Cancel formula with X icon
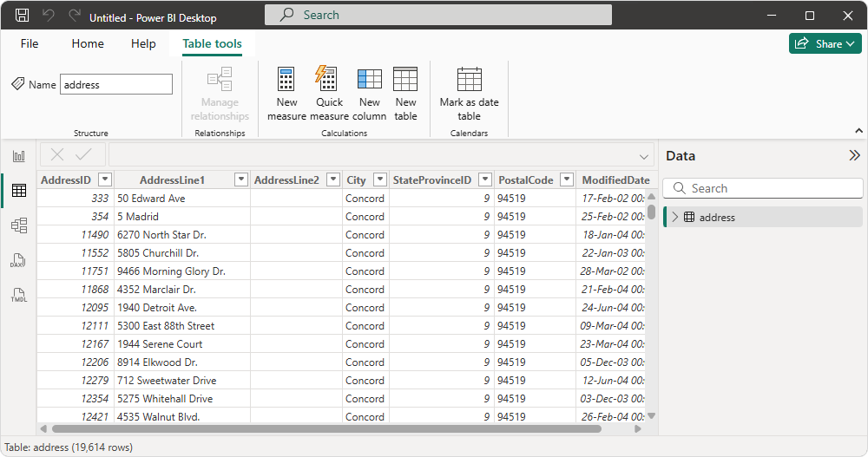Viewport: 868px width, 457px height. click(x=57, y=154)
